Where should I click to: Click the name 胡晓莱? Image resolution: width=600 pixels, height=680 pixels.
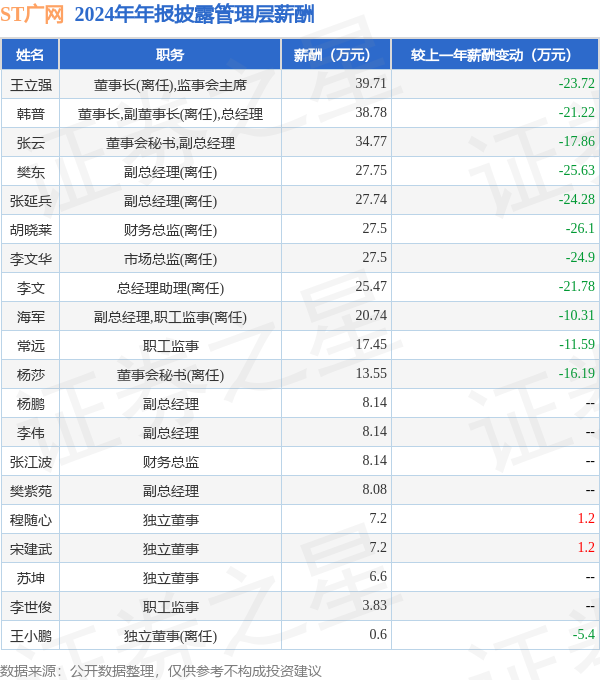coord(31,230)
